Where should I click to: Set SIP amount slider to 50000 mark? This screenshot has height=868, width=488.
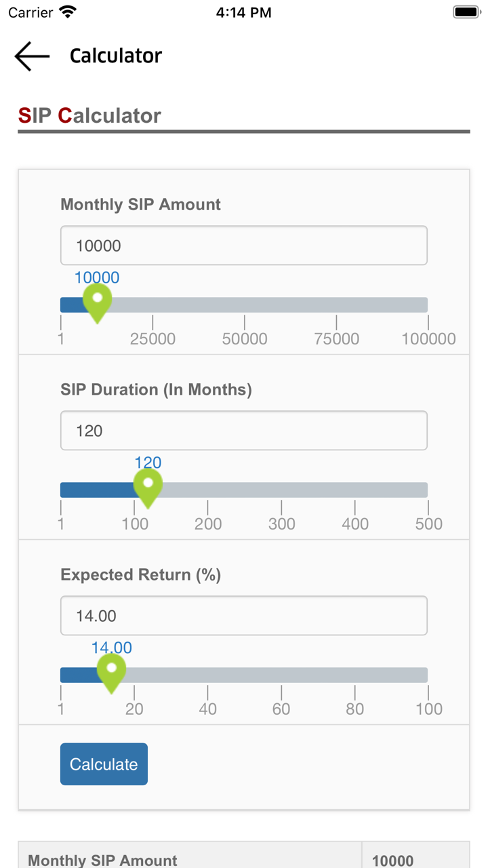pos(244,305)
